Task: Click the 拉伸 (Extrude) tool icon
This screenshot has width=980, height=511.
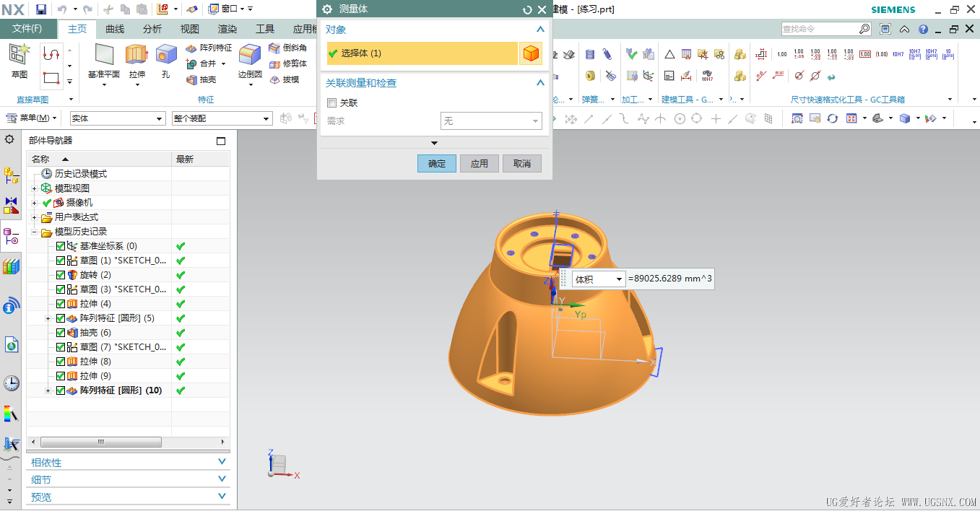Action: pyautogui.click(x=136, y=56)
